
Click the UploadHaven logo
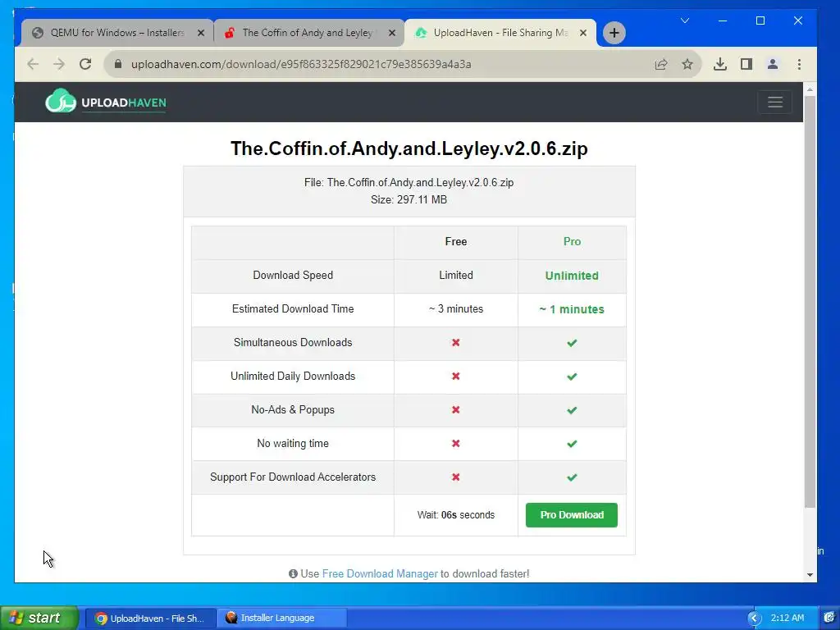(x=106, y=101)
